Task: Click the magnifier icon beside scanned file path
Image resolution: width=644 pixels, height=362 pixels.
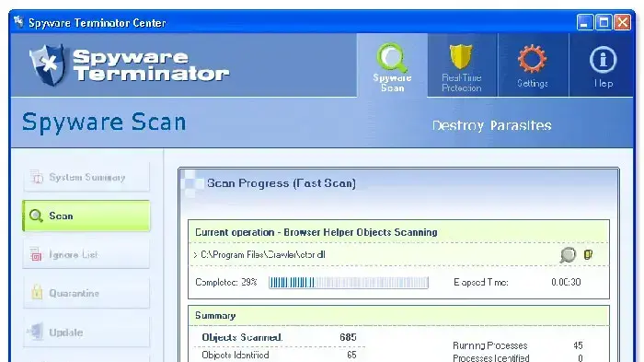Action: [568, 254]
